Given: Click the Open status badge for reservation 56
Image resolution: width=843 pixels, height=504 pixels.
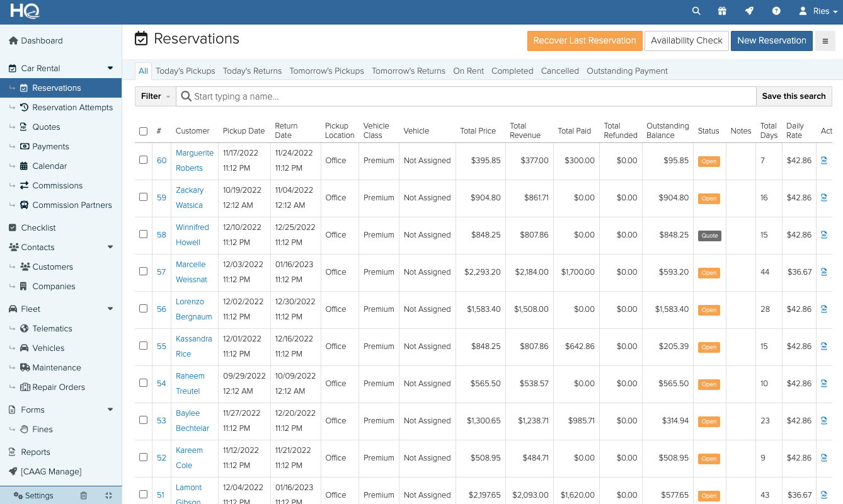Looking at the screenshot, I should 709,310.
